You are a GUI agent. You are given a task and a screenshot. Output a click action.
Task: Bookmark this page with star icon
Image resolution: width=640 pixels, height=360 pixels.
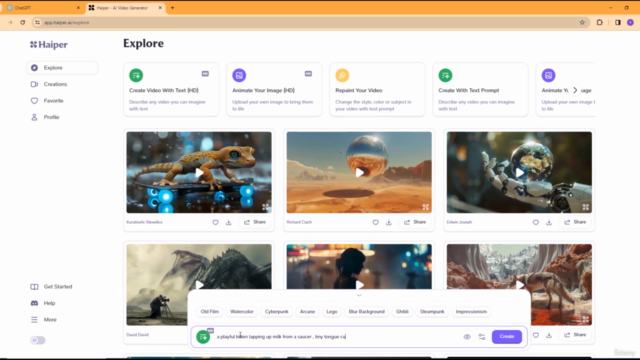point(582,22)
